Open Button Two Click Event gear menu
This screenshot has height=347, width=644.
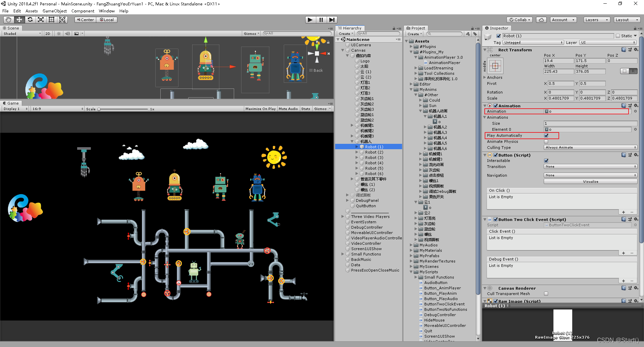click(x=636, y=219)
